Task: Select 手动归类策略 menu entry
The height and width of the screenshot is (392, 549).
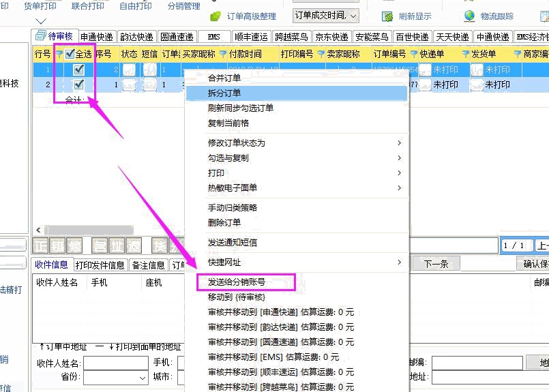Action: point(297,207)
